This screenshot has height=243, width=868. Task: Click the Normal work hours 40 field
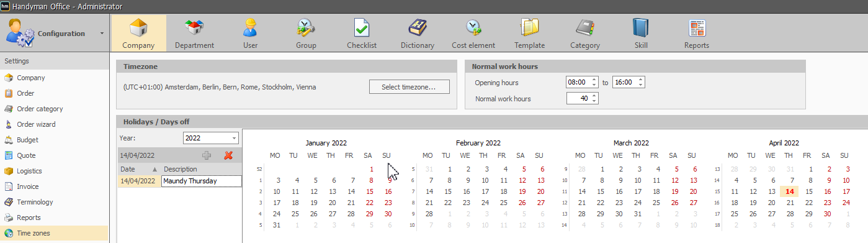(578, 98)
